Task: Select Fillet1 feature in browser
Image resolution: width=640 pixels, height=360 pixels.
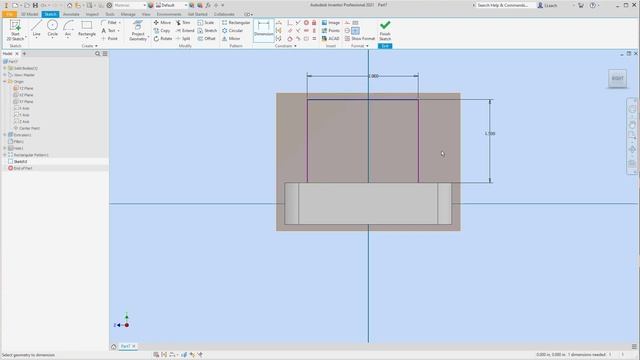Action: (16, 142)
